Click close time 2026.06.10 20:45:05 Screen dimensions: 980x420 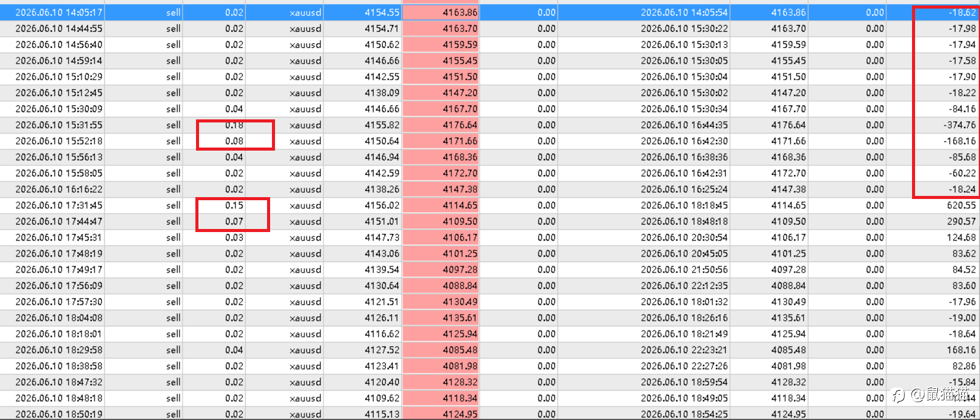click(684, 253)
